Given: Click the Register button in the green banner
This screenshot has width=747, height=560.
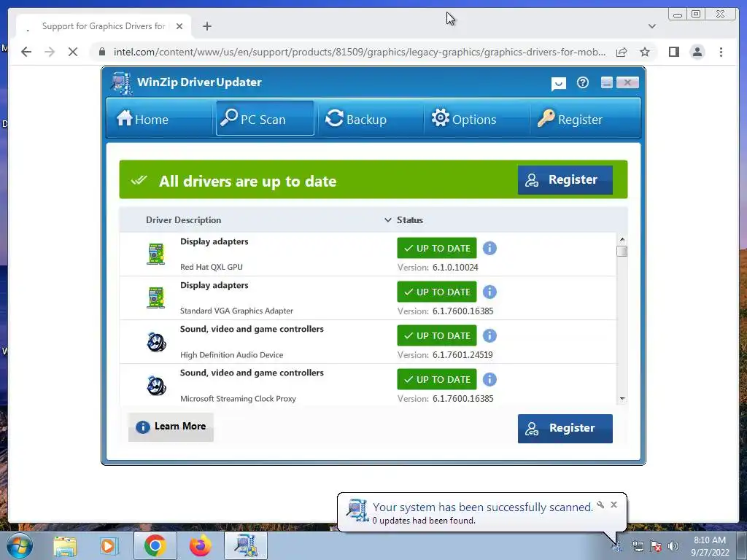Looking at the screenshot, I should coord(565,179).
